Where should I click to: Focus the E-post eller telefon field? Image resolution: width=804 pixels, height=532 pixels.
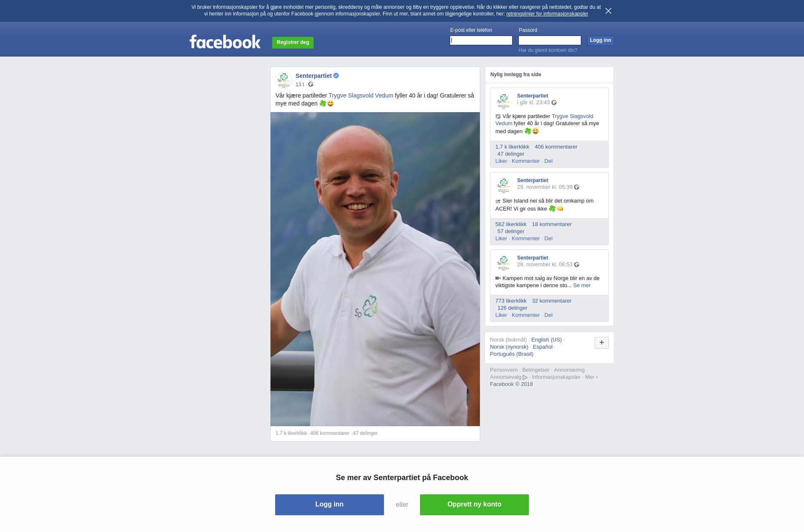pyautogui.click(x=481, y=41)
